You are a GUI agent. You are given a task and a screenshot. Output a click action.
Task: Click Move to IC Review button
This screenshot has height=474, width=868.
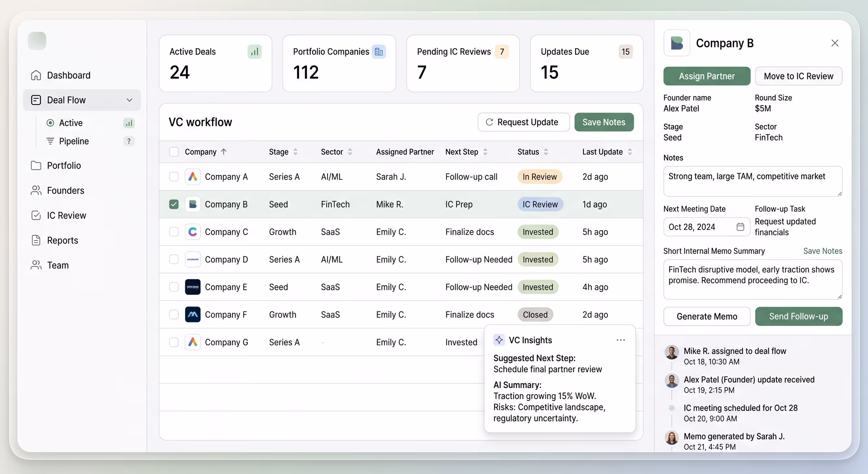(798, 76)
